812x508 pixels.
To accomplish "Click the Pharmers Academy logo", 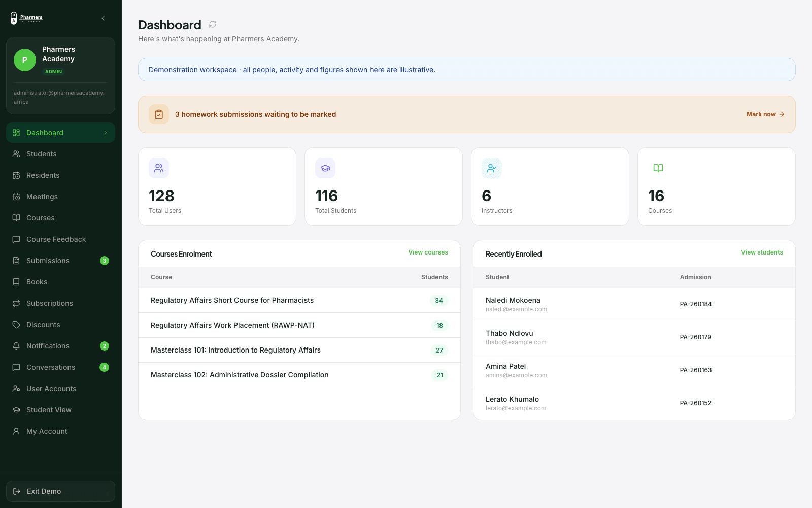I will [x=26, y=18].
